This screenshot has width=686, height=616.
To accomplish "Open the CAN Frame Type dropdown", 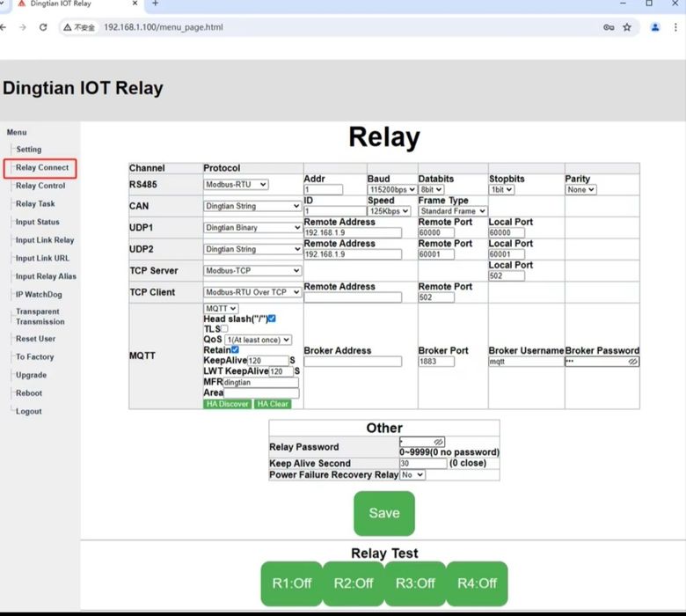I will pyautogui.click(x=452, y=211).
